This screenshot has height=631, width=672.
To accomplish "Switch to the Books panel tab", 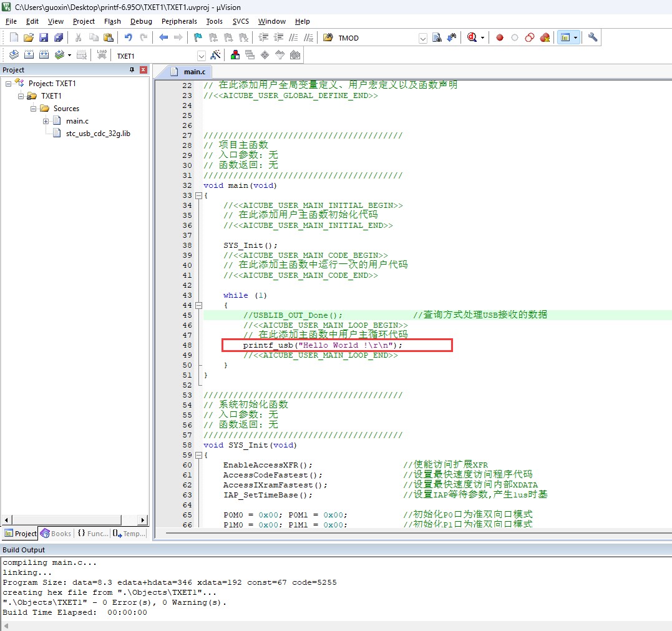I will pos(56,534).
